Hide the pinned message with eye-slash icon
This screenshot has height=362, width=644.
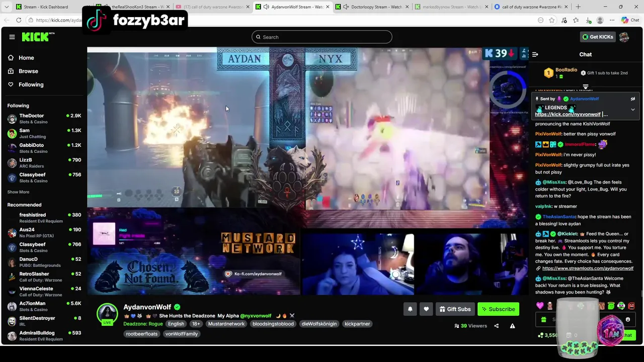633,99
